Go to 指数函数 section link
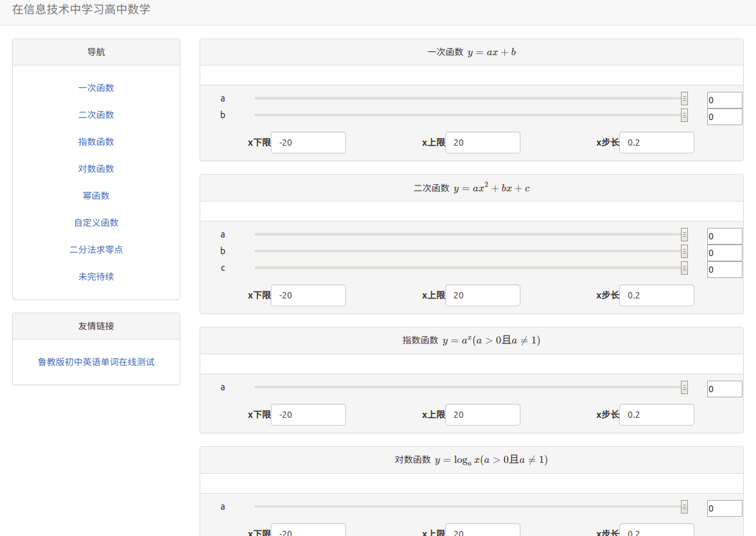 tap(96, 142)
